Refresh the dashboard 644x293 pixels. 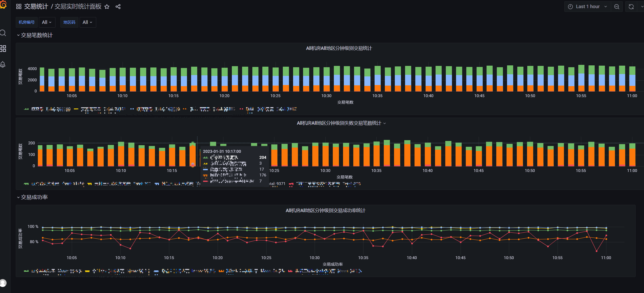[631, 7]
